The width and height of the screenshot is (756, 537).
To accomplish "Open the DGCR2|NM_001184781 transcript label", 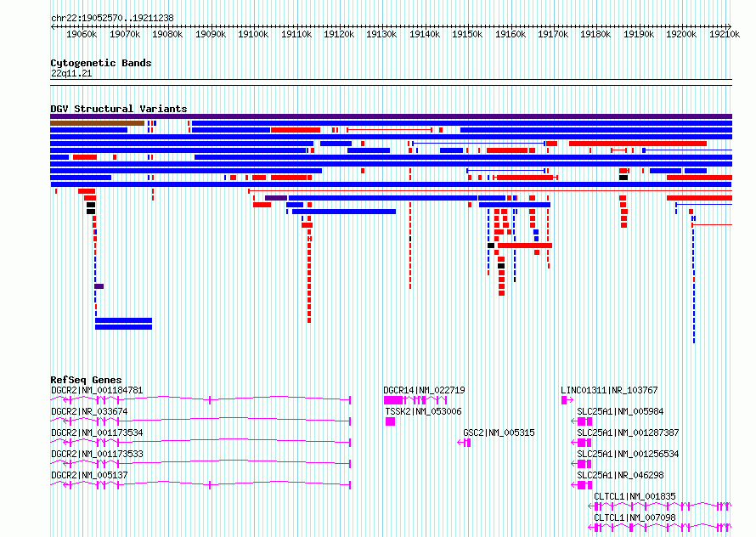I will 97,390.
